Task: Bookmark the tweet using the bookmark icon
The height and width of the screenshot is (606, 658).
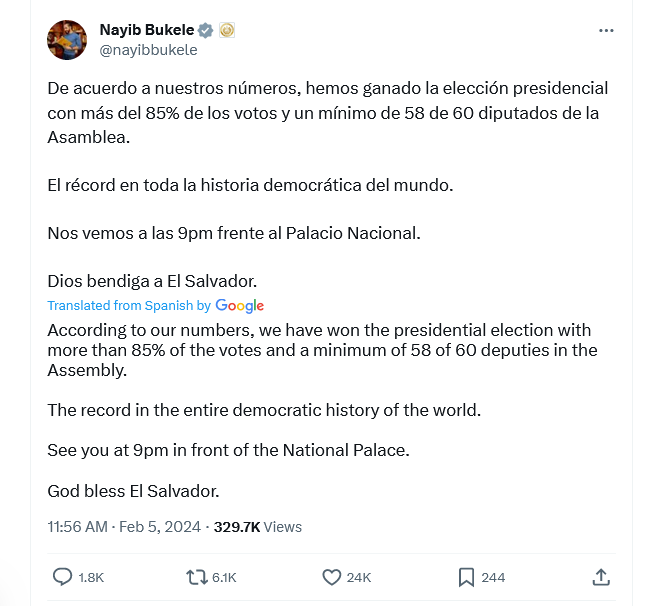Action: (466, 577)
